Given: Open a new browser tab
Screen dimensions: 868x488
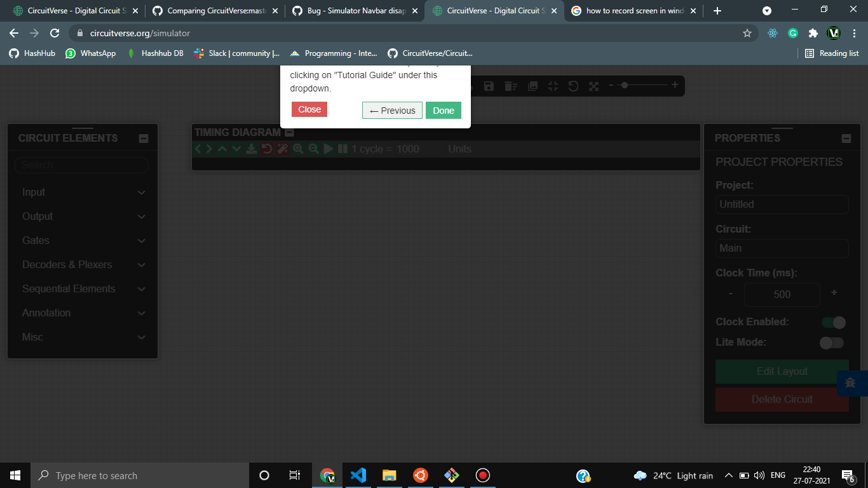Looking at the screenshot, I should (x=717, y=11).
